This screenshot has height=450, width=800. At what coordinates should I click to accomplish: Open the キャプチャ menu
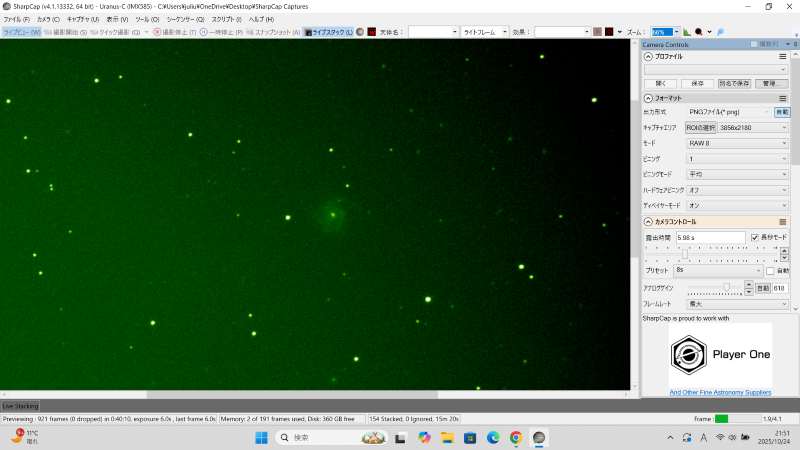(x=82, y=19)
